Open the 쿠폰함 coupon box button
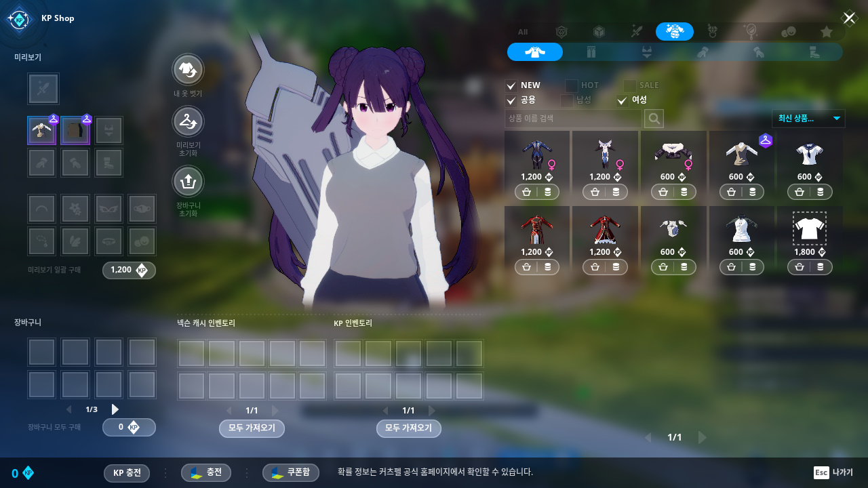Screen dimensions: 868x488 click(x=291, y=472)
